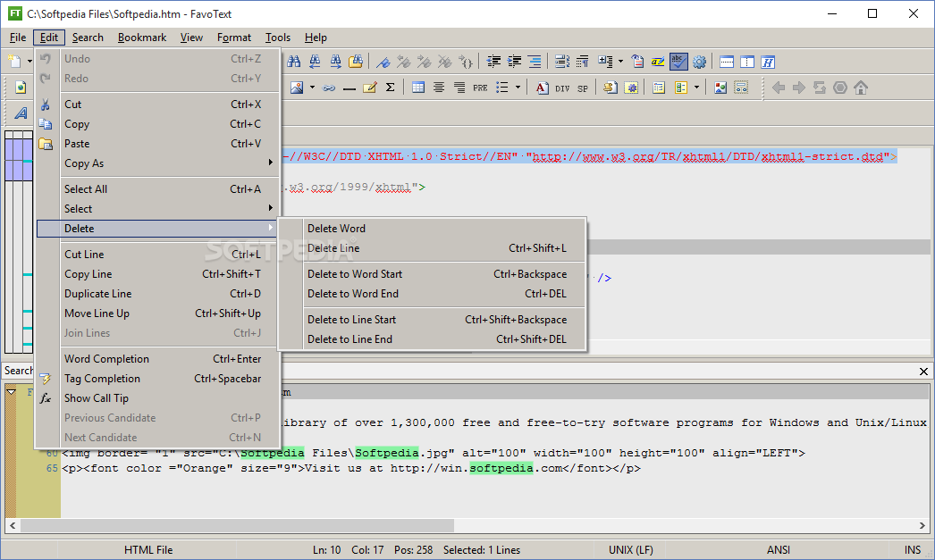
Task: Open the blue gear settings icon
Action: [699, 62]
